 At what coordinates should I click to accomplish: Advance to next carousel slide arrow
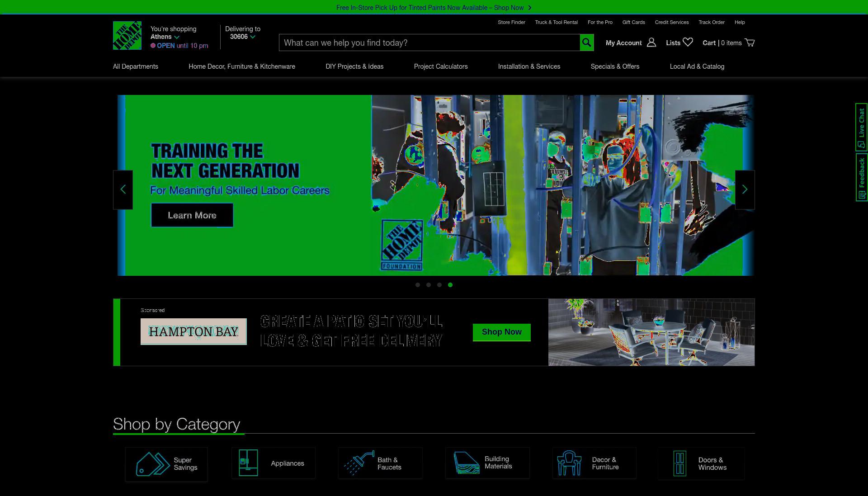click(745, 189)
